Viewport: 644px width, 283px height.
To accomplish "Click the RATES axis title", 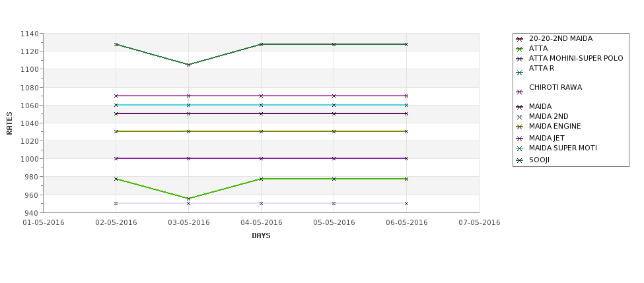I will [9, 123].
